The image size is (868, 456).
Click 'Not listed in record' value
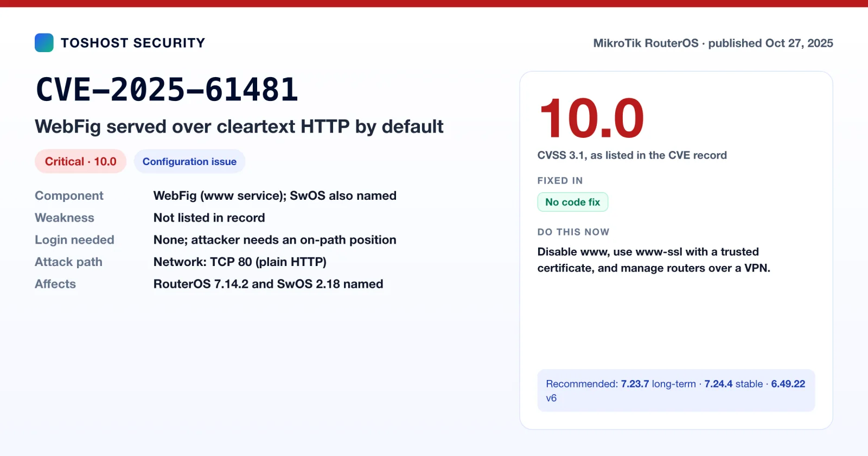[x=209, y=218]
